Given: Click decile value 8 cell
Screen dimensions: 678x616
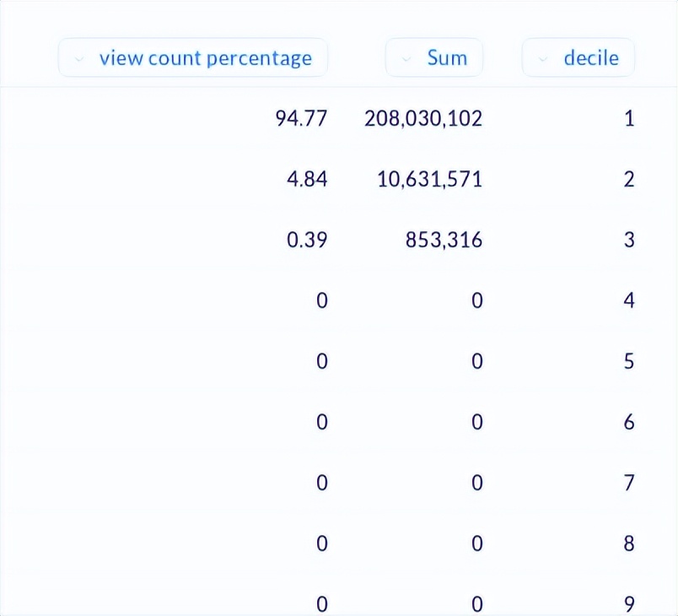Looking at the screenshot, I should pyautogui.click(x=628, y=544).
